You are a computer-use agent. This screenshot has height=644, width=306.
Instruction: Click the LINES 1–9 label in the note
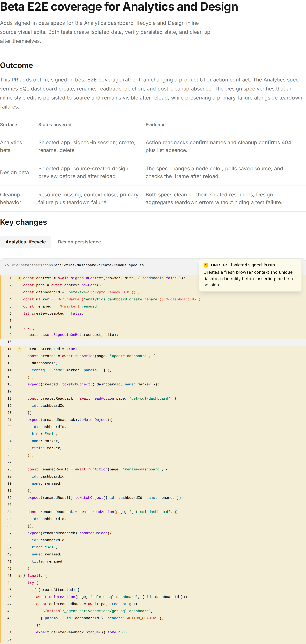click(220, 265)
